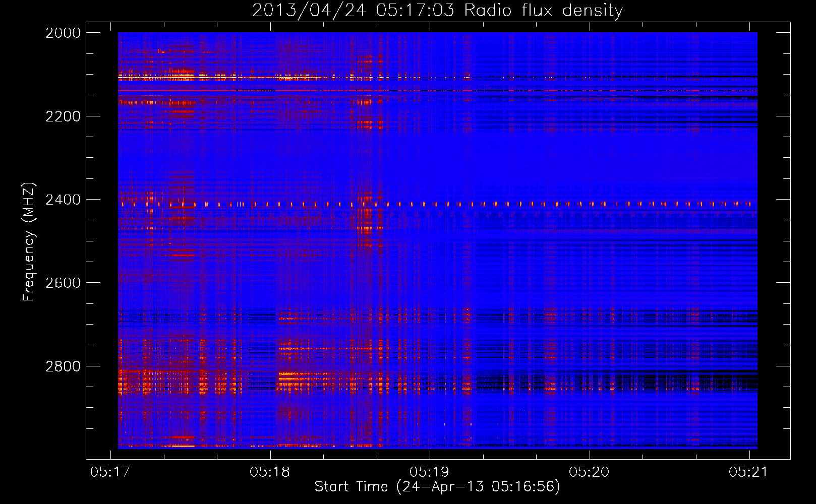Click the "Frequency (MHZ)" axis label
Image resolution: width=816 pixels, height=504 pixels.
[x=29, y=242]
